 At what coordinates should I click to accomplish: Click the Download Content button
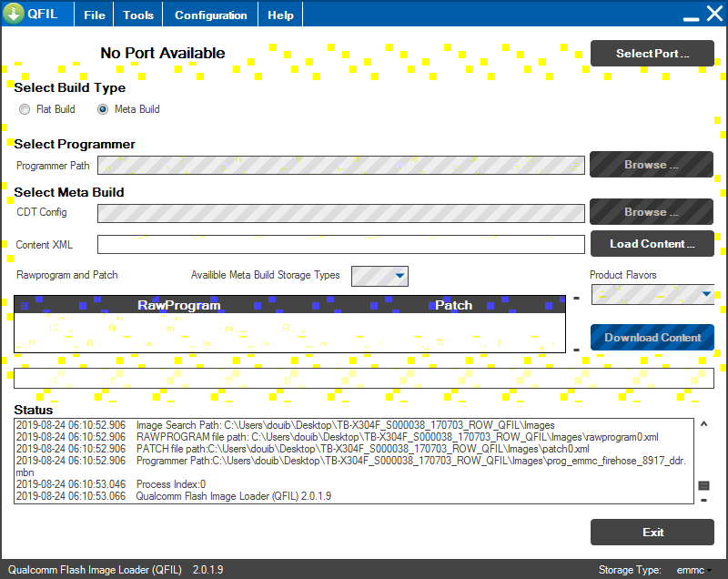652,337
